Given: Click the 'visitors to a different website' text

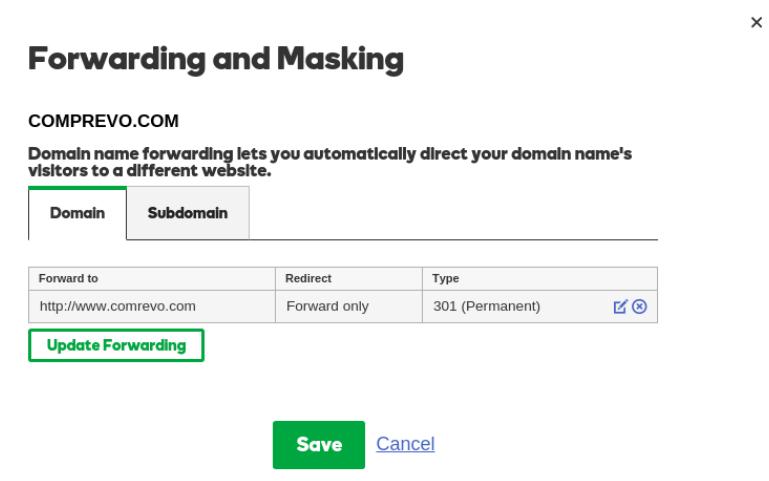Looking at the screenshot, I should pos(150,171).
